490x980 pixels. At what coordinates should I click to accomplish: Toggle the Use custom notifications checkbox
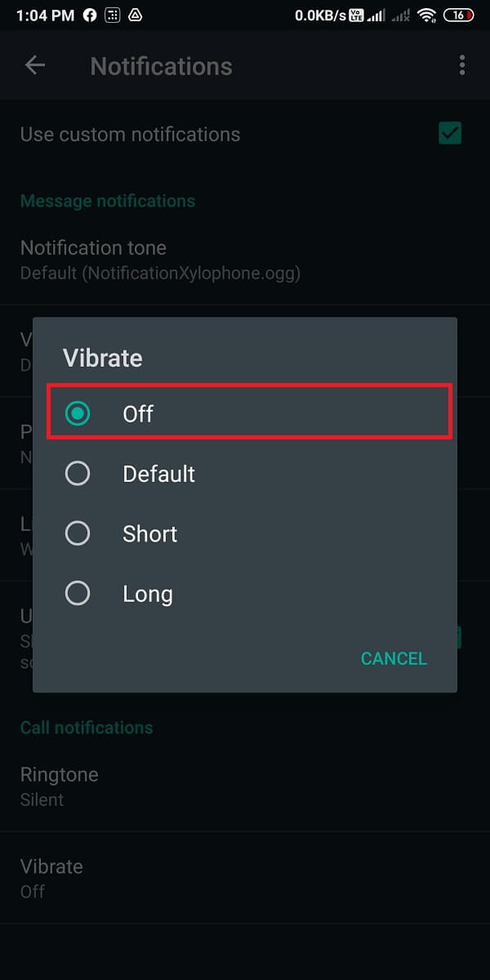(x=450, y=133)
